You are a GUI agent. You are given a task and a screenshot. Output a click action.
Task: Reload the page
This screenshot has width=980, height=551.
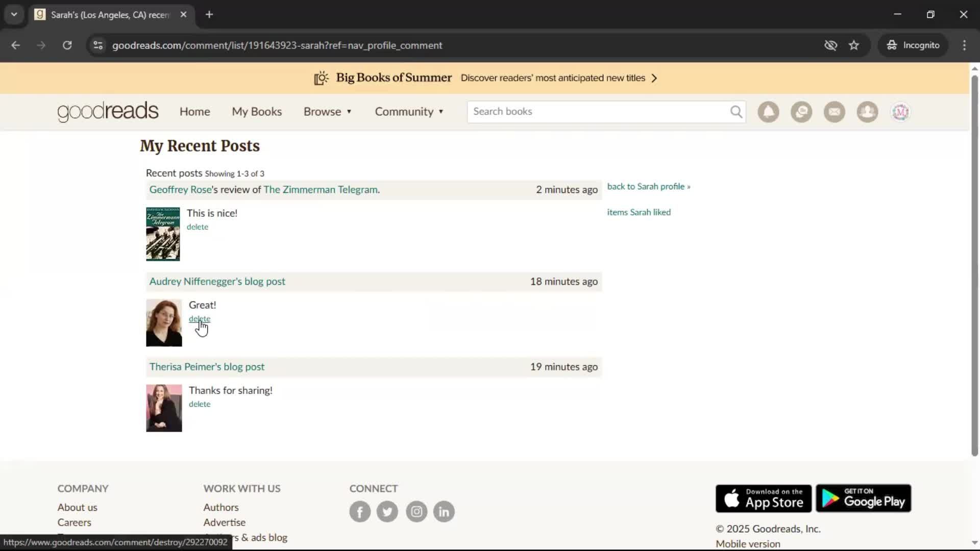[67, 45]
